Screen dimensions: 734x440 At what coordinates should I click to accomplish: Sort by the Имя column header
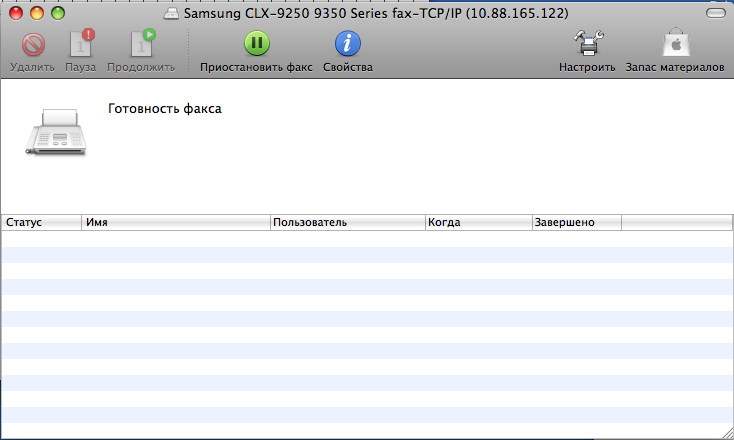(x=176, y=222)
